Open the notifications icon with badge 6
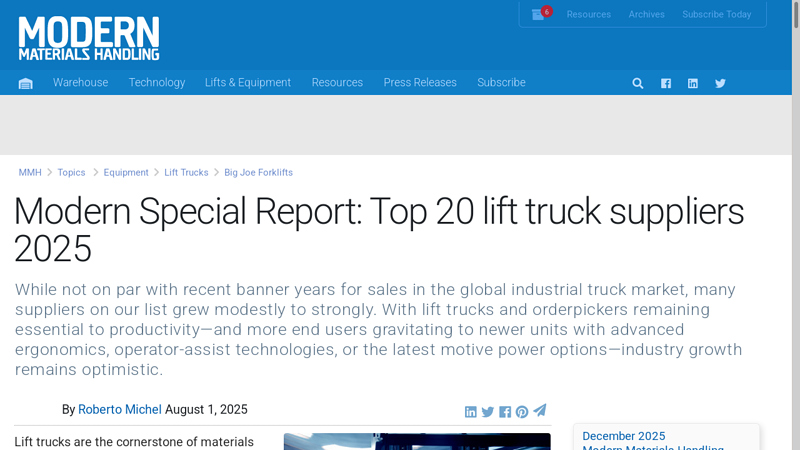Screen dimensions: 800x450 [x=541, y=14]
